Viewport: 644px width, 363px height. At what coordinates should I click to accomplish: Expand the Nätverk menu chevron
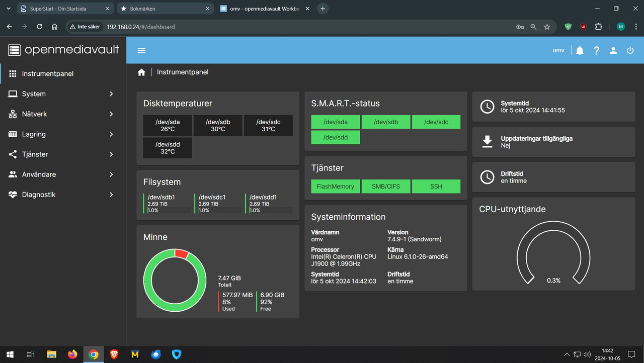[x=111, y=114]
